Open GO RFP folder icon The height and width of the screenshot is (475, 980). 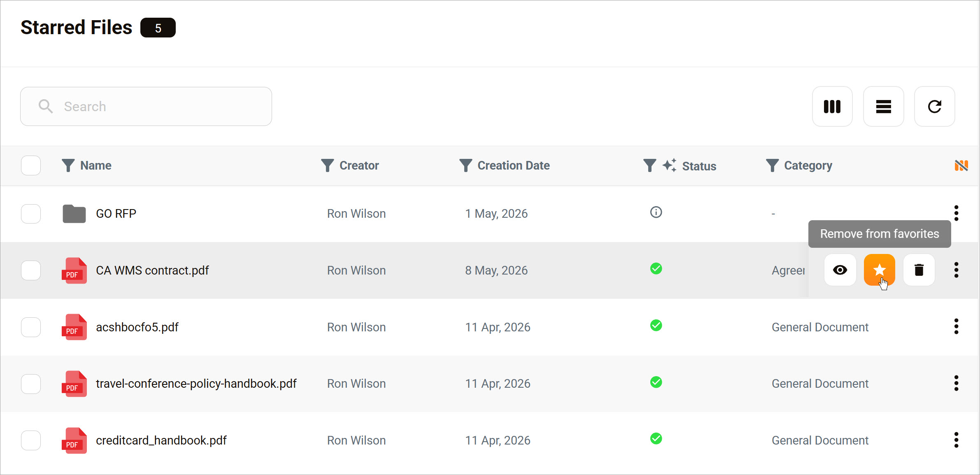click(x=74, y=214)
